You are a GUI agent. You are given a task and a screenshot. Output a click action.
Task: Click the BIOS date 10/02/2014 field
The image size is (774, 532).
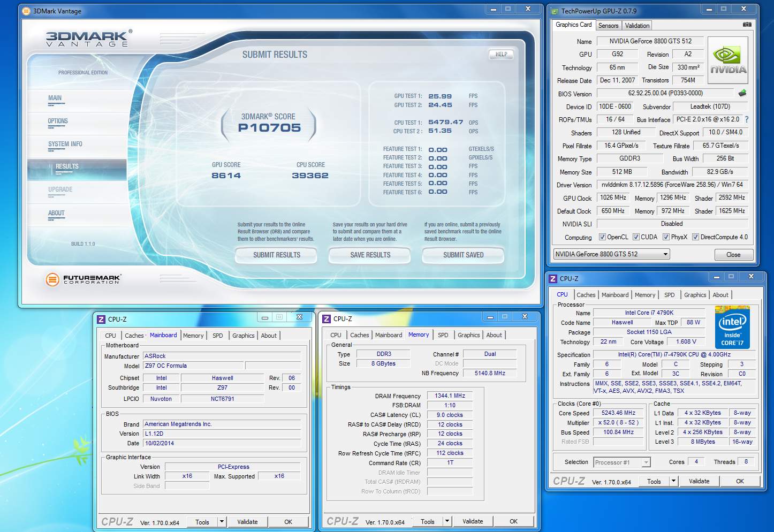pos(222,444)
